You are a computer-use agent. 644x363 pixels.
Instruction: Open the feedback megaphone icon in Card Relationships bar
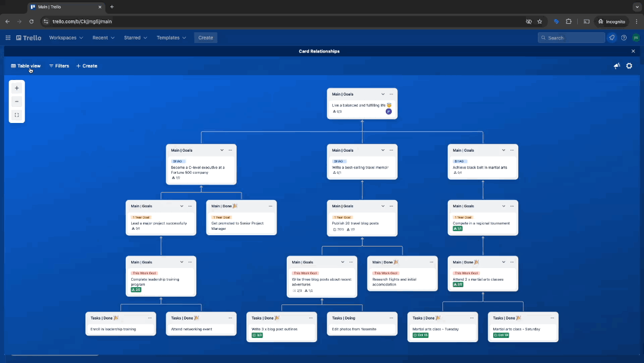617,66
